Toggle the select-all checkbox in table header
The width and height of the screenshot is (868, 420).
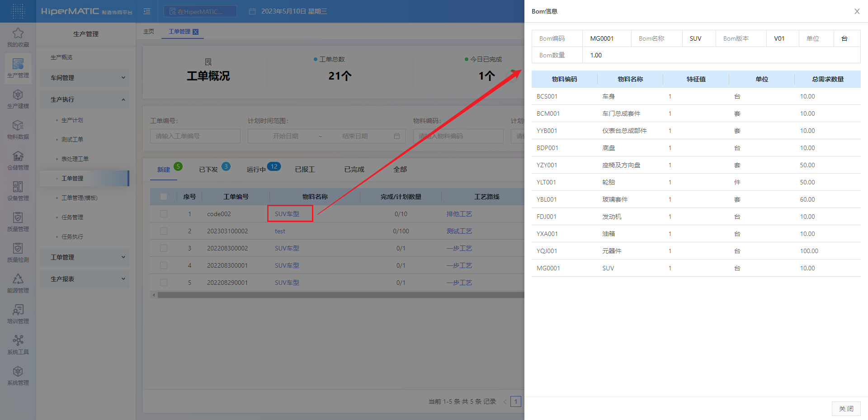(164, 197)
